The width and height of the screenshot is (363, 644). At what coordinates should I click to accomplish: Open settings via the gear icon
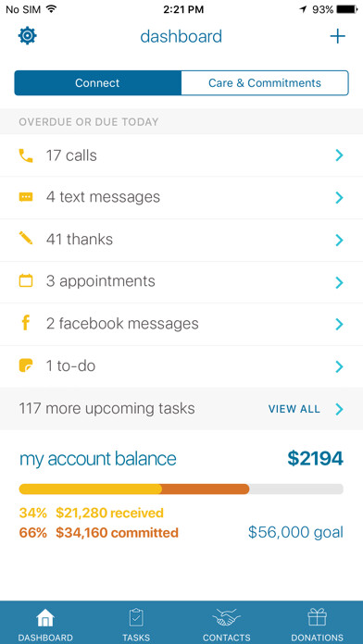pyautogui.click(x=28, y=36)
